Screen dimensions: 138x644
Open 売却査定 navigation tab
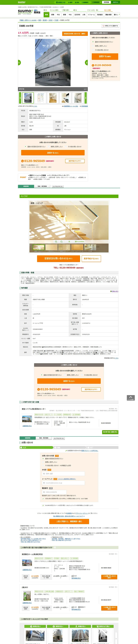(x=100, y=15)
